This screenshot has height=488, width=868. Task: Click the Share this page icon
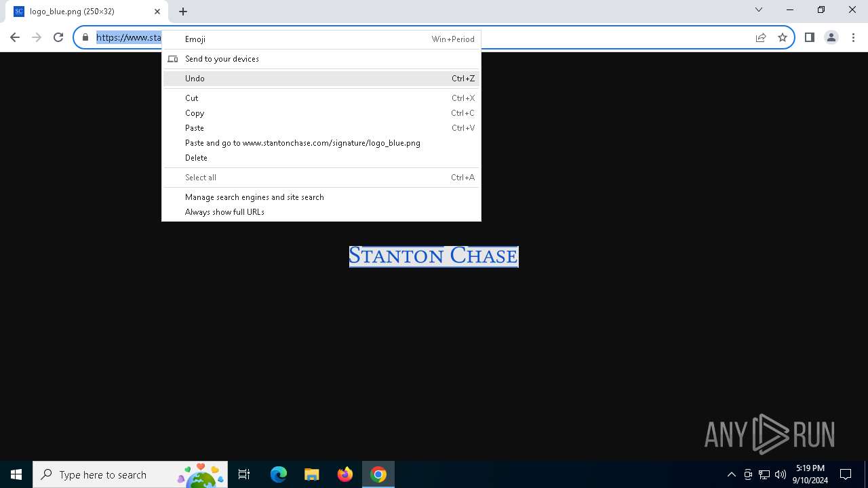[761, 37]
